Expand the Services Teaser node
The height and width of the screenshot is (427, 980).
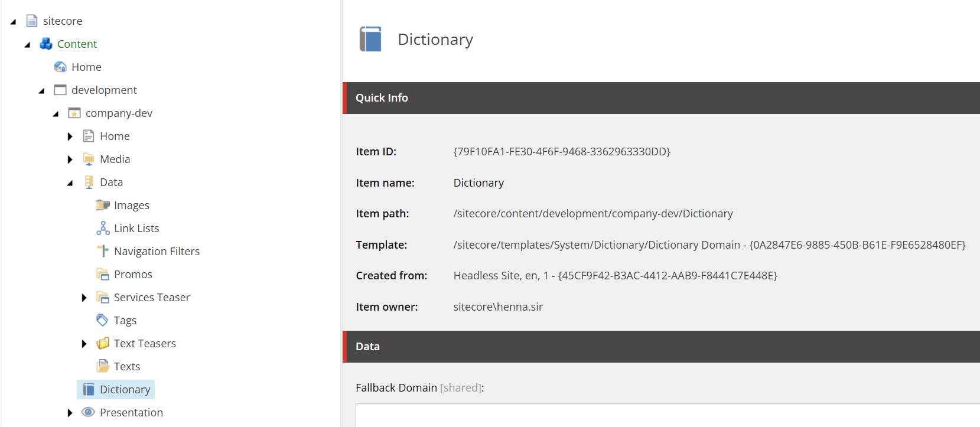coord(84,298)
